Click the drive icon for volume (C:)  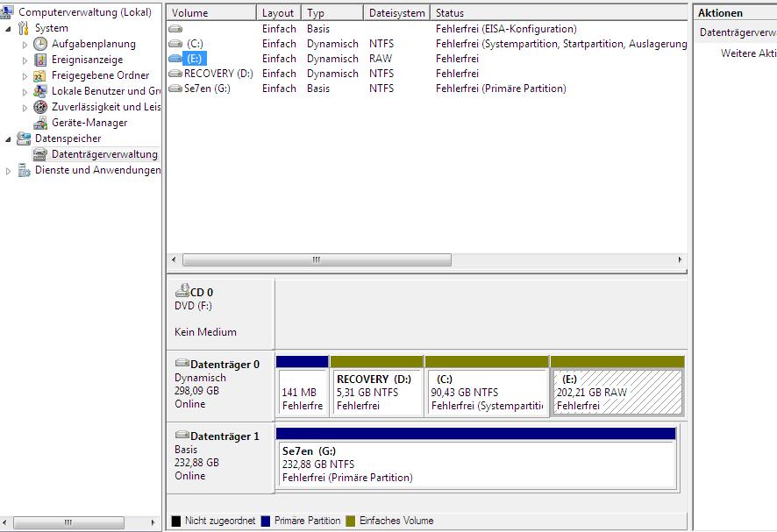coord(175,44)
